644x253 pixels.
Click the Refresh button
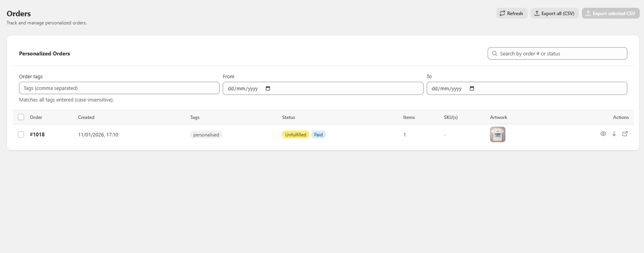coord(511,13)
